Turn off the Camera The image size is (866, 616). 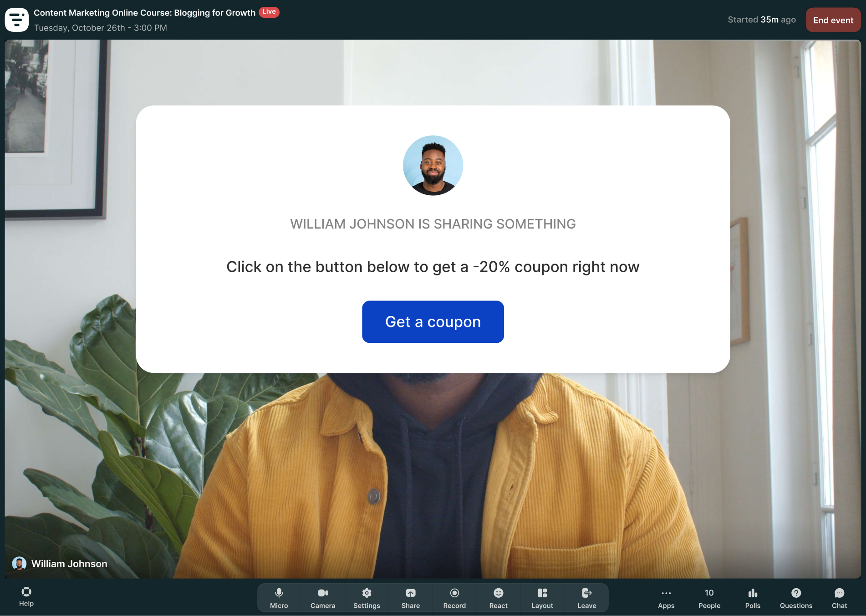323,598
